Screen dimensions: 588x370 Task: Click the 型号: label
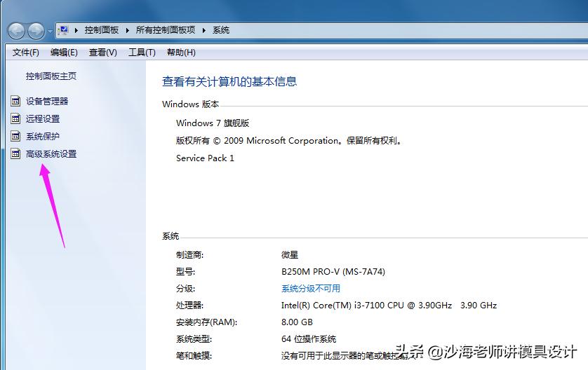186,271
